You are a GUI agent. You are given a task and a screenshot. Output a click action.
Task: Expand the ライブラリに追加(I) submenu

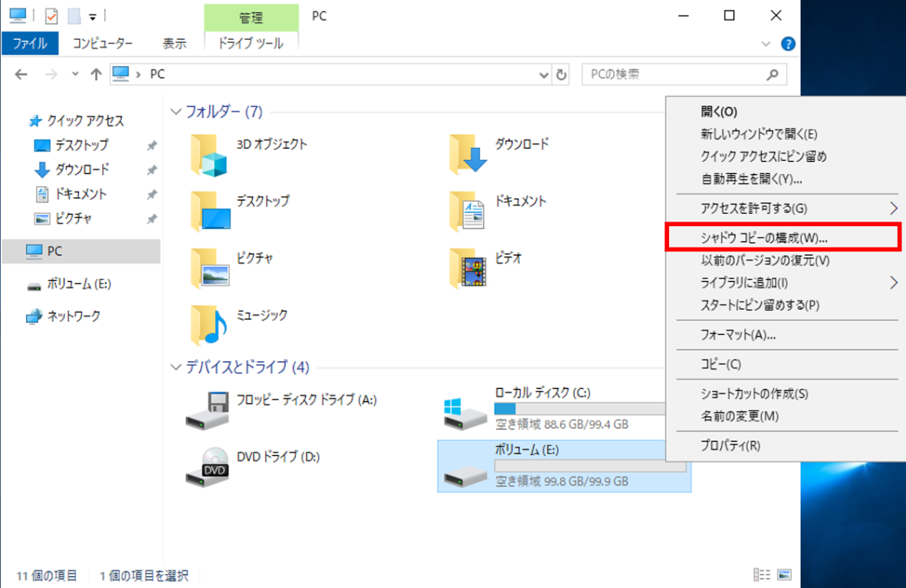[893, 283]
